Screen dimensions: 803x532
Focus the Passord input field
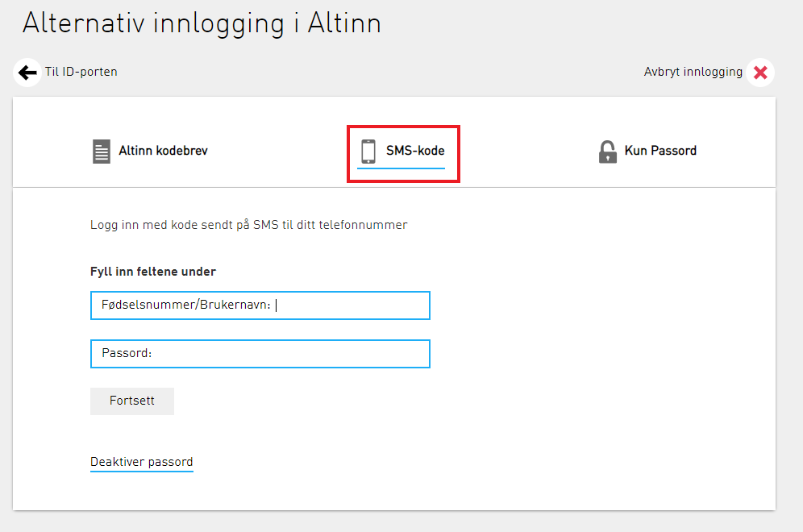[260, 354]
